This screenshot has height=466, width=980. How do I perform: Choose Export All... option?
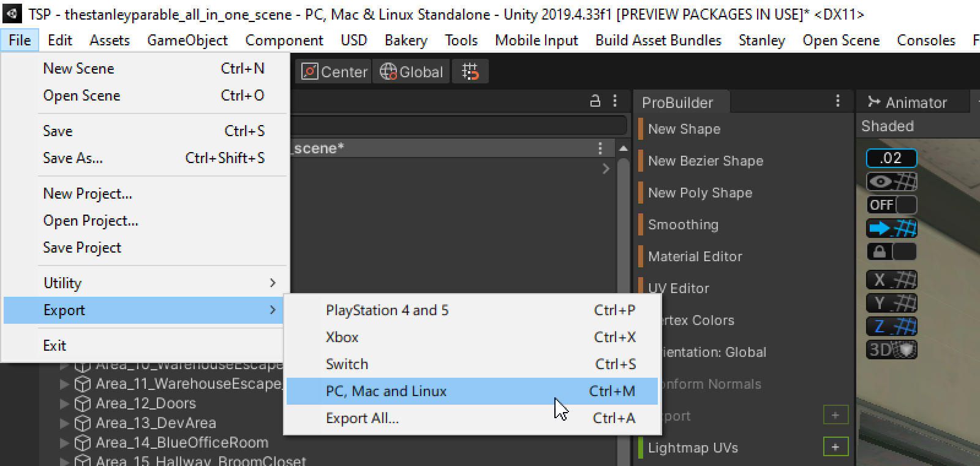(x=472, y=418)
